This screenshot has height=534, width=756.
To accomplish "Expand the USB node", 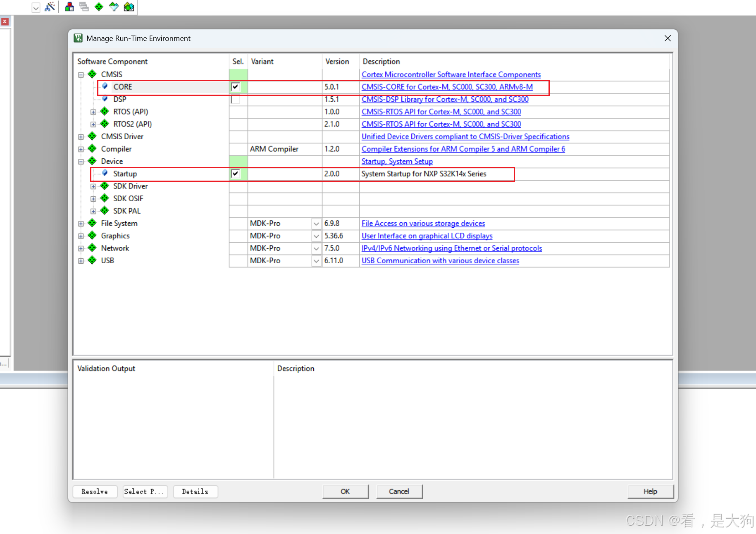I will tap(81, 261).
